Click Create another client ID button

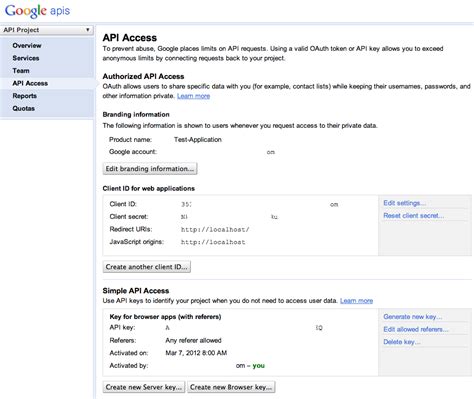coord(147,267)
